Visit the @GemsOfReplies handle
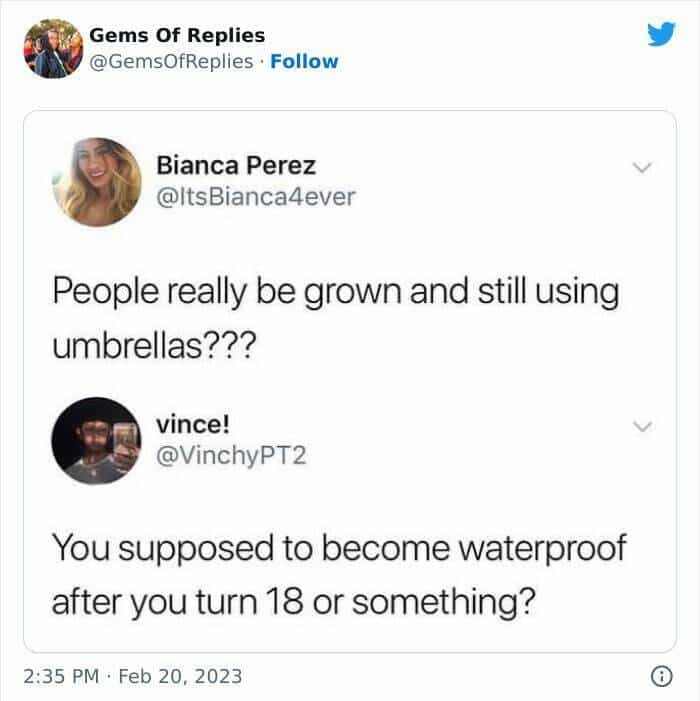Screen dimensions: 700x701 tap(171, 62)
